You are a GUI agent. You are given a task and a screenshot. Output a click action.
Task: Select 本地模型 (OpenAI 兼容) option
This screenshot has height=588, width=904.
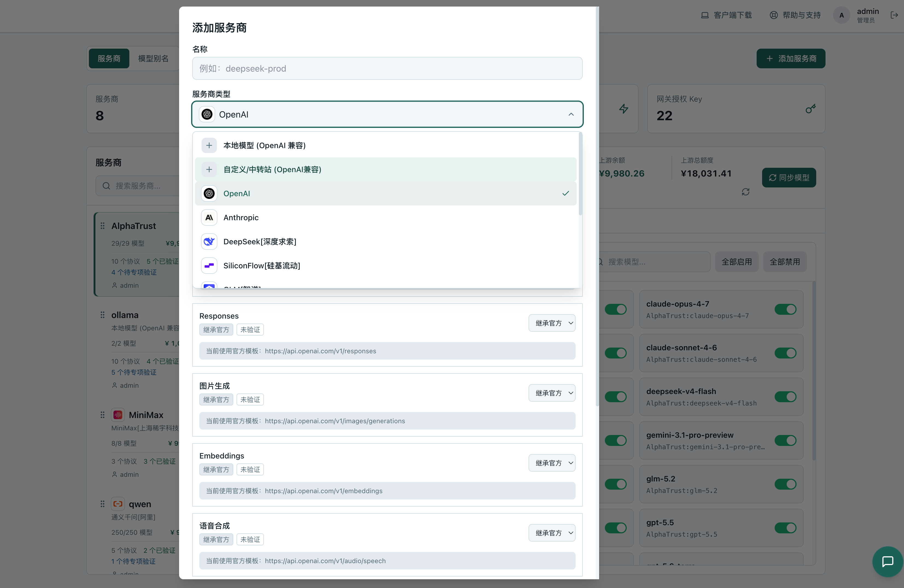coord(386,145)
